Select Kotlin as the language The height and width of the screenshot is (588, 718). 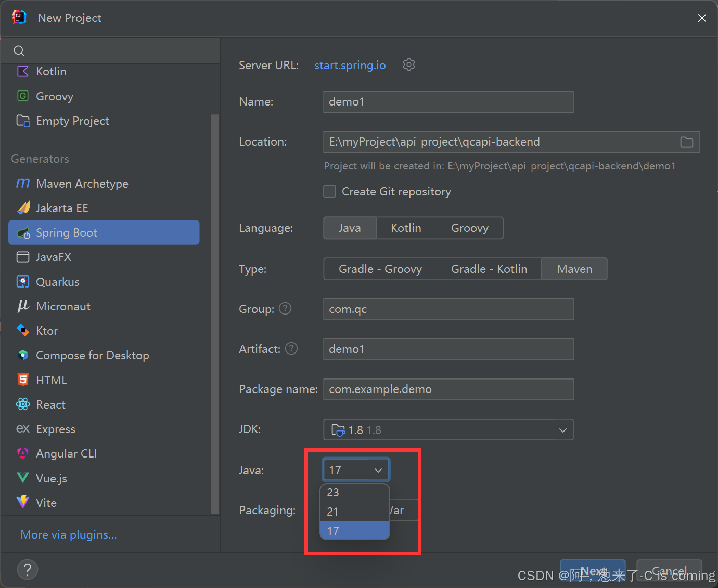(x=406, y=228)
